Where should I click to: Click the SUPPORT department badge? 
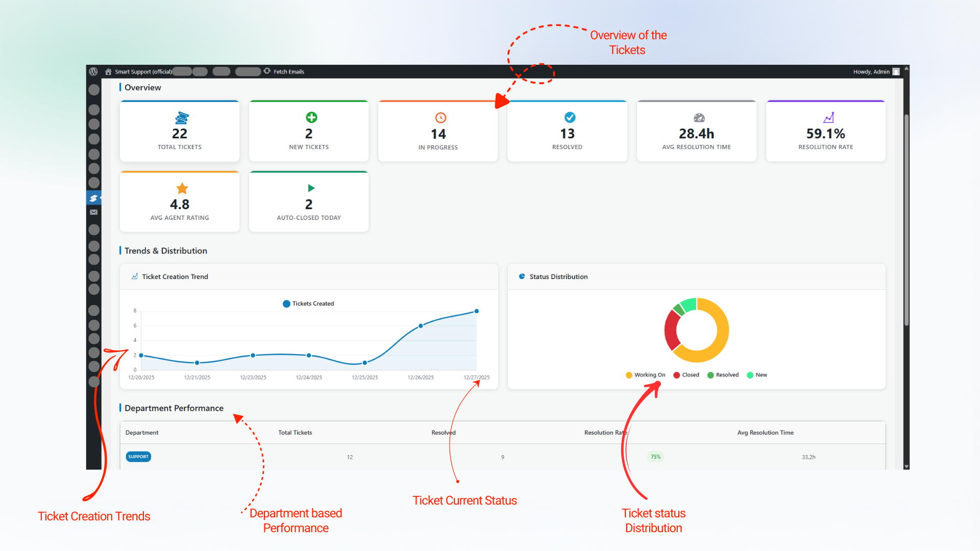[x=138, y=457]
